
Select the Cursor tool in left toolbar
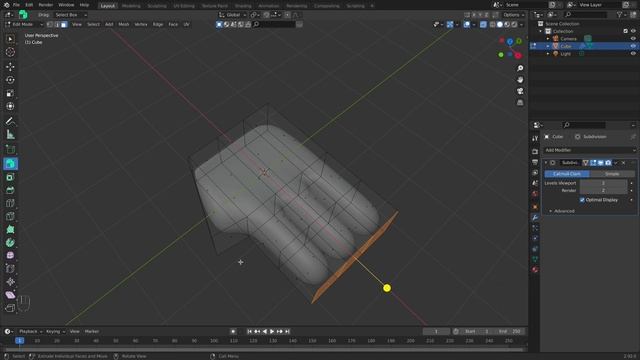coord(10,52)
